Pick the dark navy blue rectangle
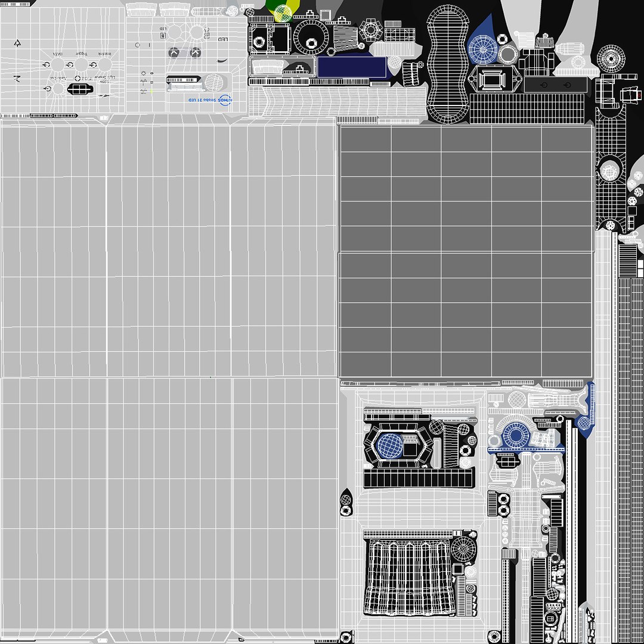Image resolution: width=644 pixels, height=644 pixels. 352,67
